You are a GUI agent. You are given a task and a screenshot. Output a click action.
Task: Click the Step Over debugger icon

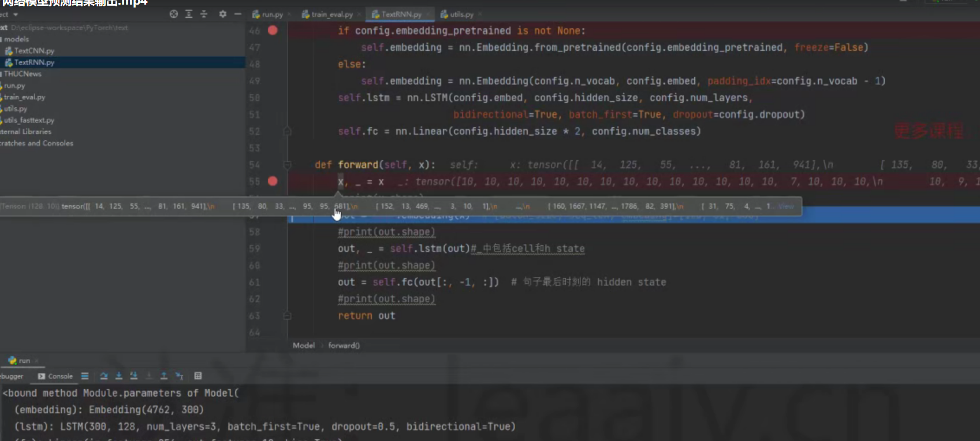pos(104,376)
